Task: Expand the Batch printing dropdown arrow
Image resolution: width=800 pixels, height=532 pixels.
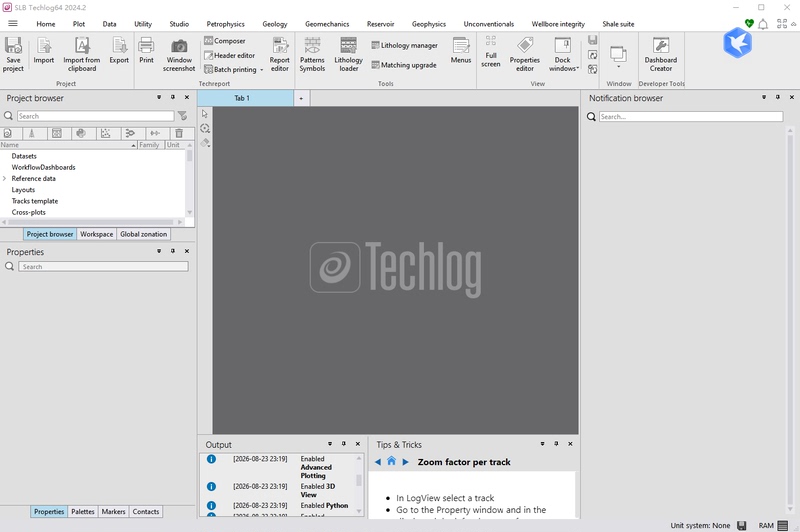Action: coord(262,70)
